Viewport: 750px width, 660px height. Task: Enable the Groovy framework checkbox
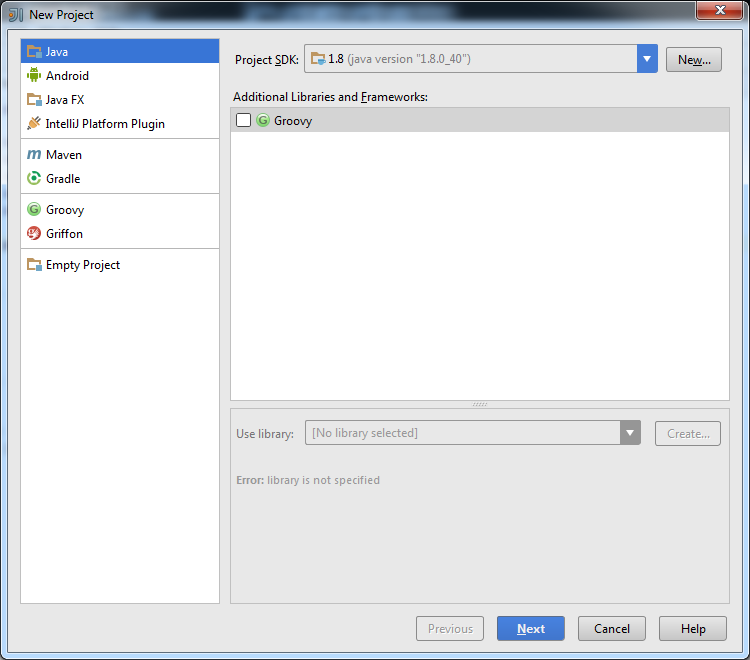(243, 120)
